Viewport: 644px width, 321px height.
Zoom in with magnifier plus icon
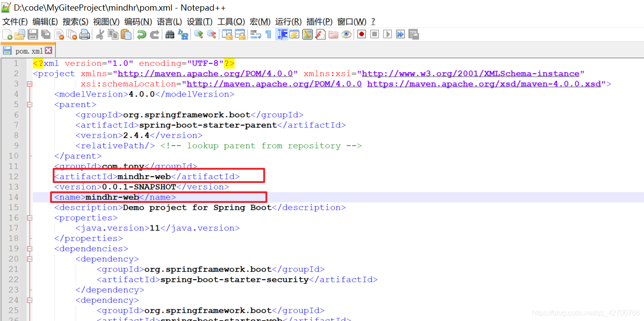[x=199, y=35]
